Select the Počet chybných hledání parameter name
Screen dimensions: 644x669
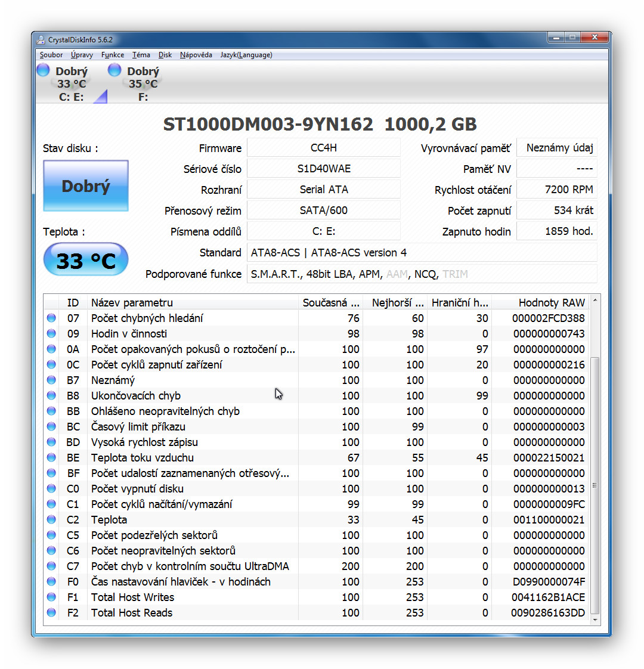pos(147,318)
